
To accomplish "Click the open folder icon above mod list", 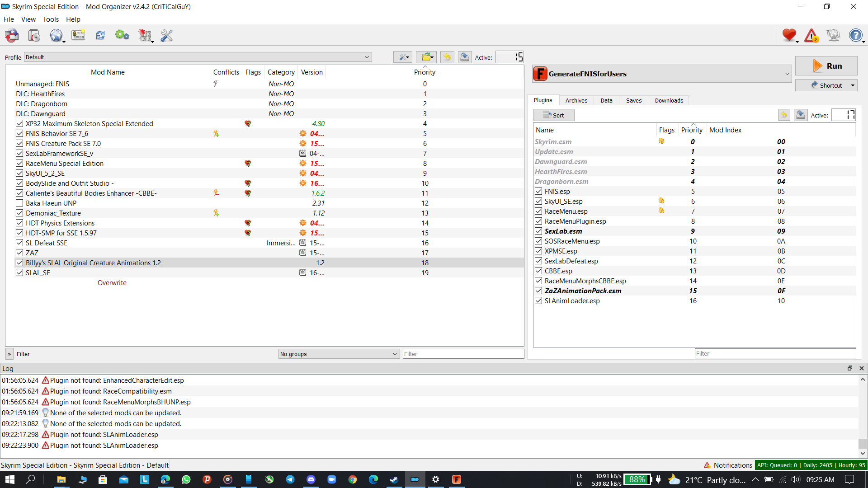I will pyautogui.click(x=426, y=57).
